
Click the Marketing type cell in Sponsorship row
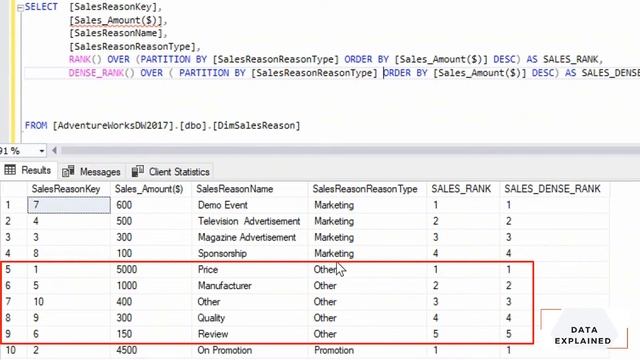click(x=367, y=253)
